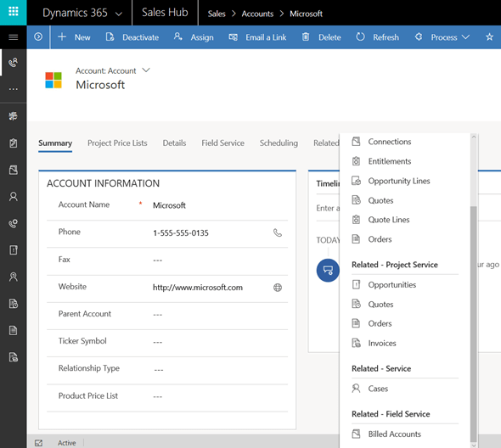Click the website URL value
Viewport: 501px width, 448px height.
(x=198, y=288)
